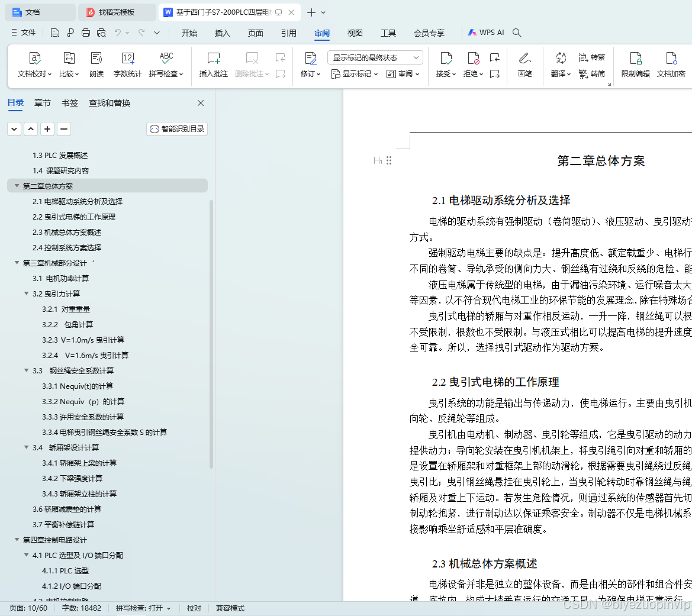
Task: Collapse the 第三章机械部分设计 node
Action: click(x=17, y=263)
